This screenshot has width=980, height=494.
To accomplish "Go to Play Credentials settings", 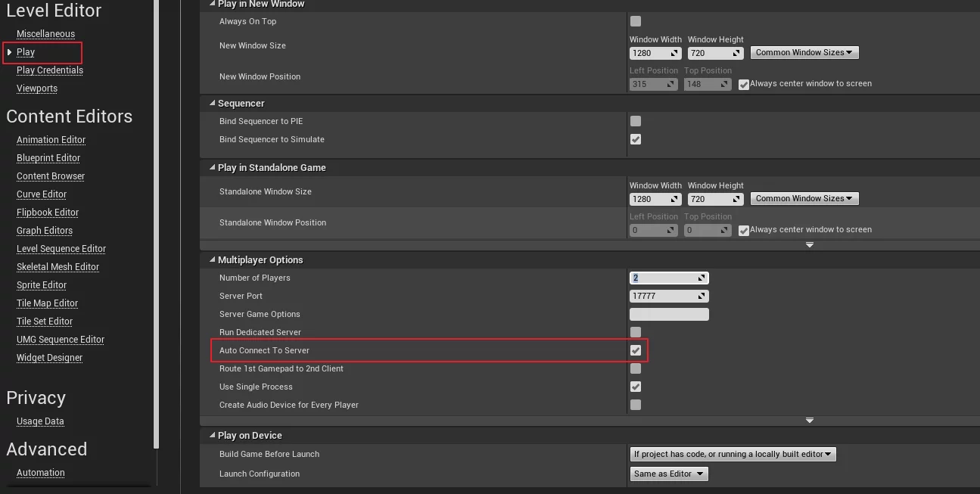I will 50,70.
